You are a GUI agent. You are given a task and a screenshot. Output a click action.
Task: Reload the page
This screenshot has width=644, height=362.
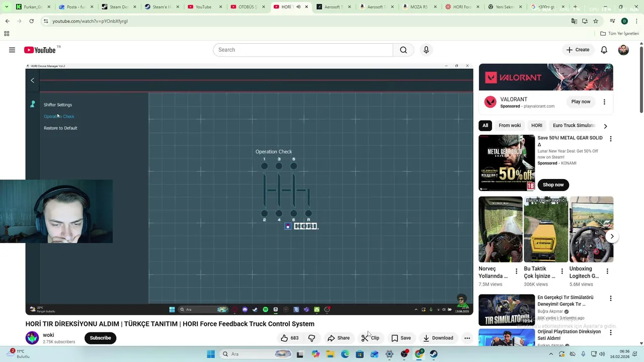point(31,21)
